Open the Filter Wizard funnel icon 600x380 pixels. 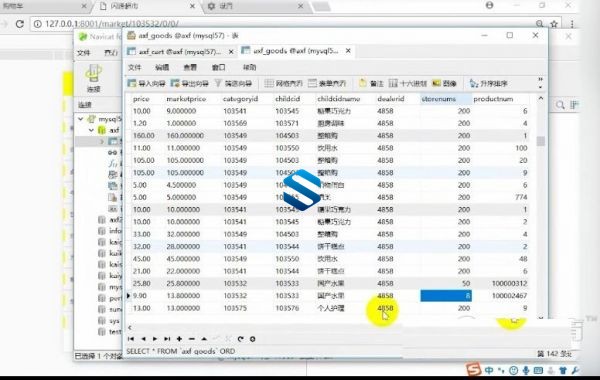click(218, 83)
